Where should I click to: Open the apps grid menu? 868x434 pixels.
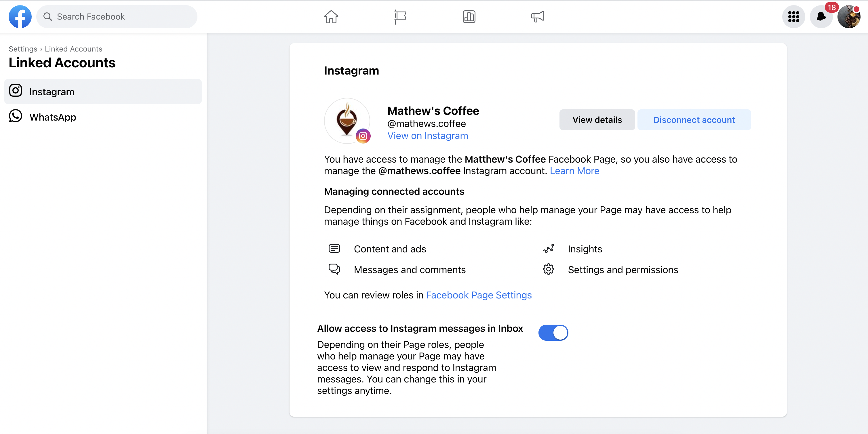(793, 16)
